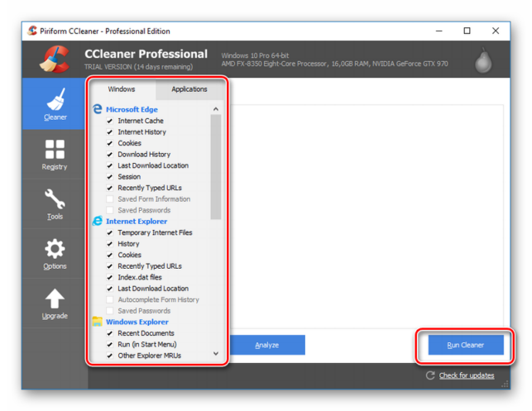Uncheck Edge Cookies checkbox
The width and height of the screenshot is (532, 411).
coord(109,143)
